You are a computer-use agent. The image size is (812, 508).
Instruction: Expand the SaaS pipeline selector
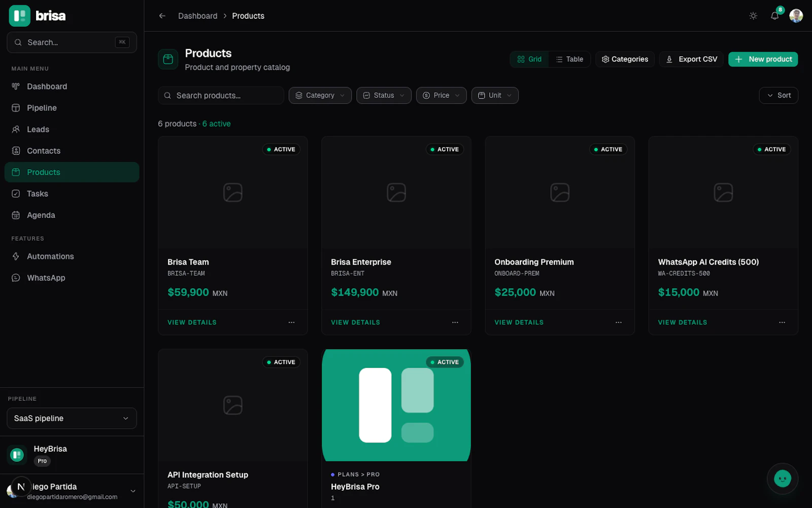click(72, 419)
